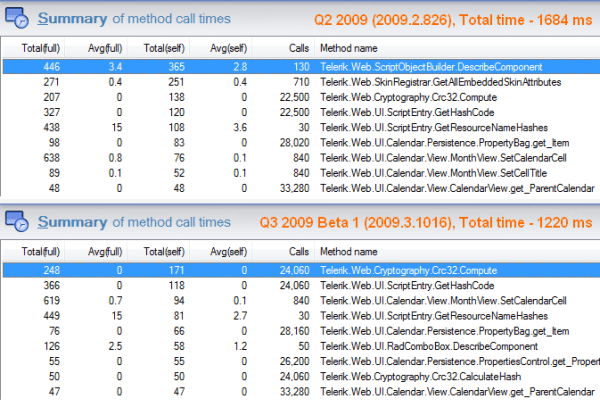The height and width of the screenshot is (407, 600).
Task: Click the profiler clock icon in top summary
Action: point(16,18)
